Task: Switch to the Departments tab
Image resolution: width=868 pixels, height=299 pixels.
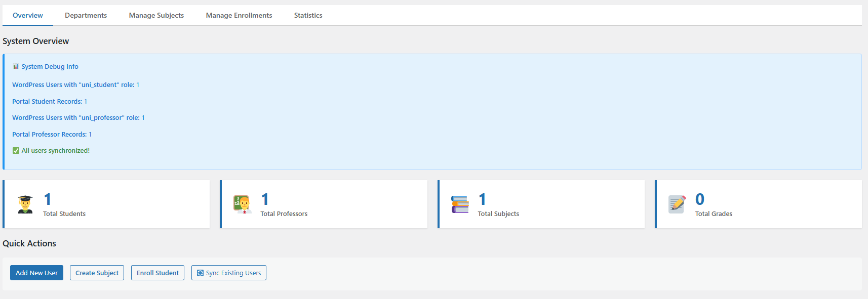Action: tap(86, 16)
